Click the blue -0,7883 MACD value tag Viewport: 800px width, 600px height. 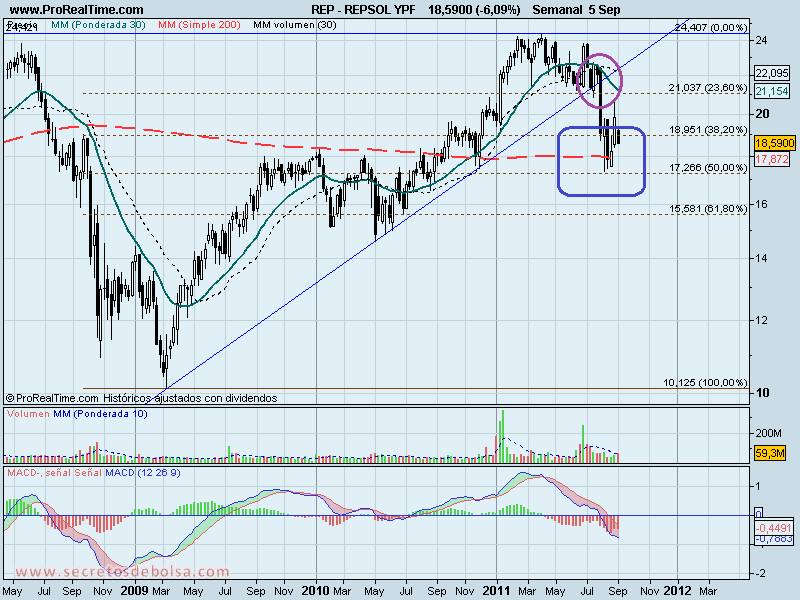click(774, 539)
